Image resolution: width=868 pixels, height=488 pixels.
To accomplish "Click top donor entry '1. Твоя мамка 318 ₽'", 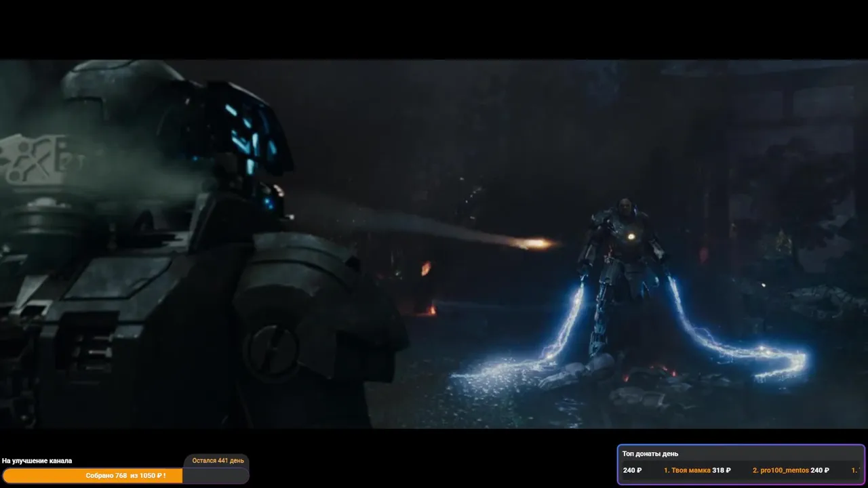I will pos(698,470).
